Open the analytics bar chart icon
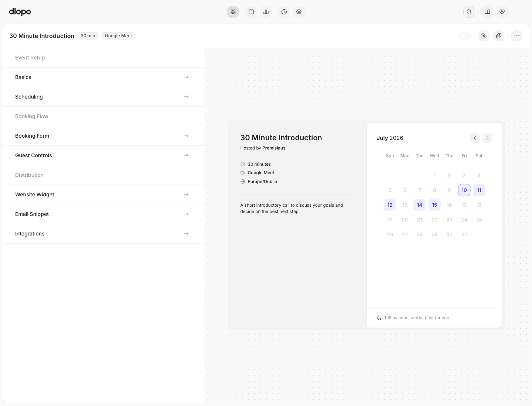The width and height of the screenshot is (532, 406). pyautogui.click(x=266, y=12)
